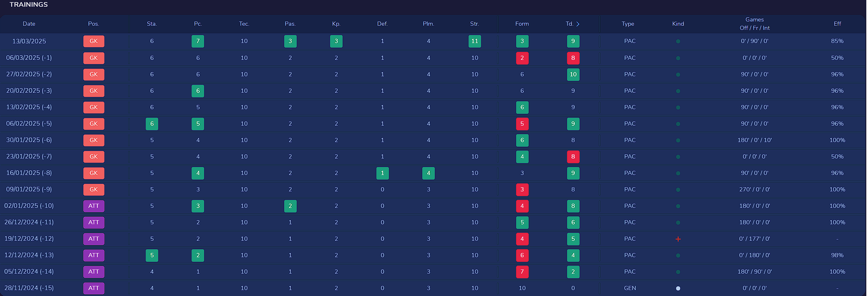This screenshot has height=296, width=868.
Task: Click the Def. column header
Action: [x=382, y=24]
